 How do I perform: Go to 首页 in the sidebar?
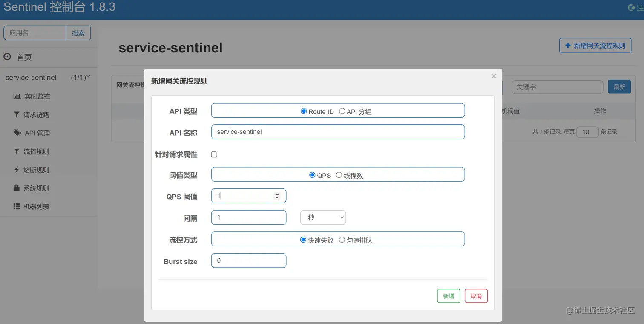[24, 57]
